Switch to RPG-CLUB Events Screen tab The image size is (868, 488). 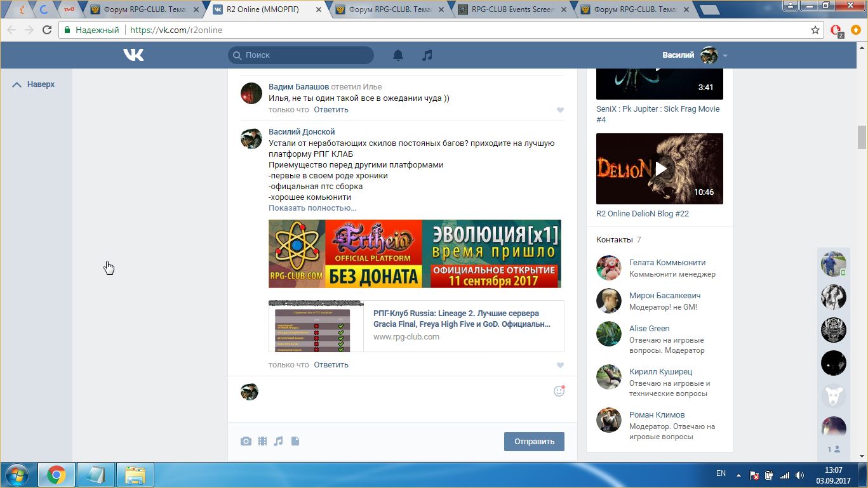tap(512, 10)
